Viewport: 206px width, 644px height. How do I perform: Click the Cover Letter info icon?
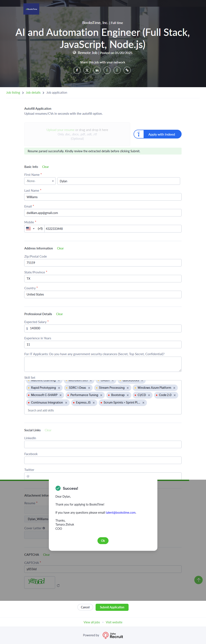point(44,528)
